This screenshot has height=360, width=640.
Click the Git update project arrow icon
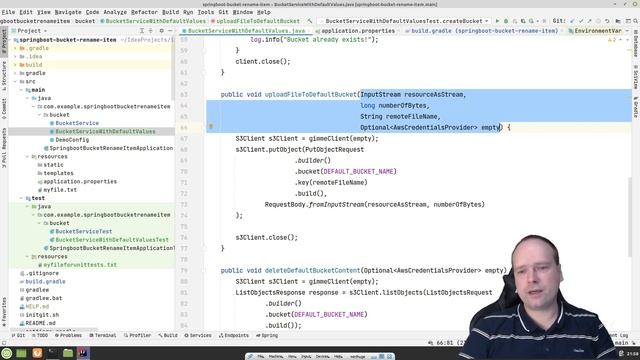pyautogui.click(x=572, y=21)
